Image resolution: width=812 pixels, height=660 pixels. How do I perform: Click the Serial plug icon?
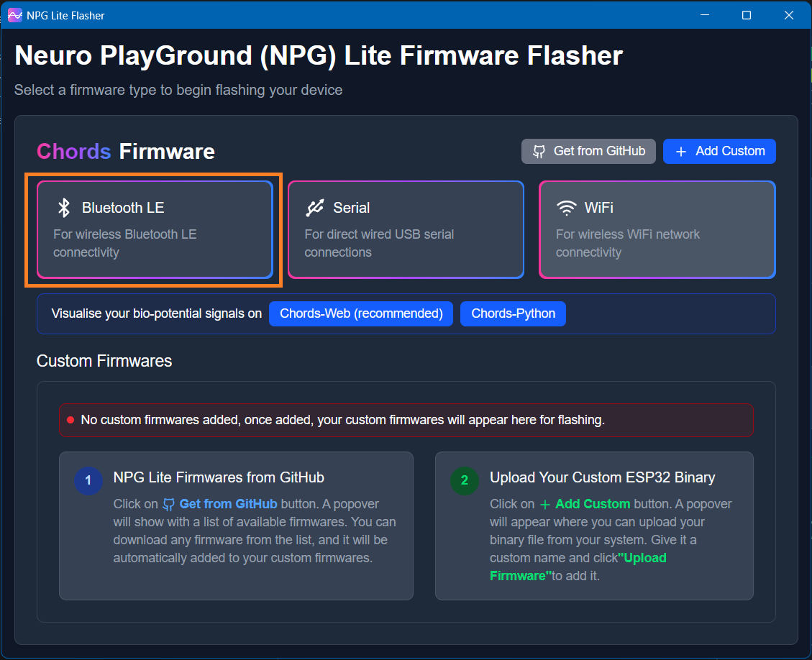(x=315, y=208)
